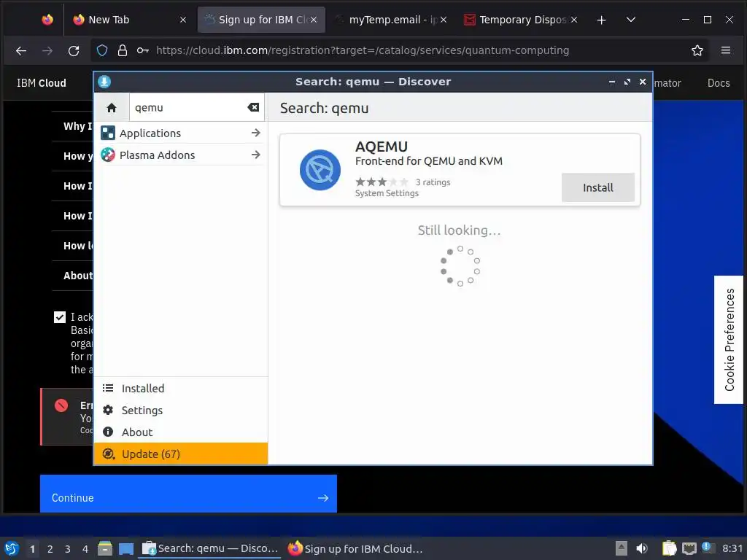Viewport: 747px width, 560px height.
Task: Click the '3 ratings' label
Action: click(433, 182)
